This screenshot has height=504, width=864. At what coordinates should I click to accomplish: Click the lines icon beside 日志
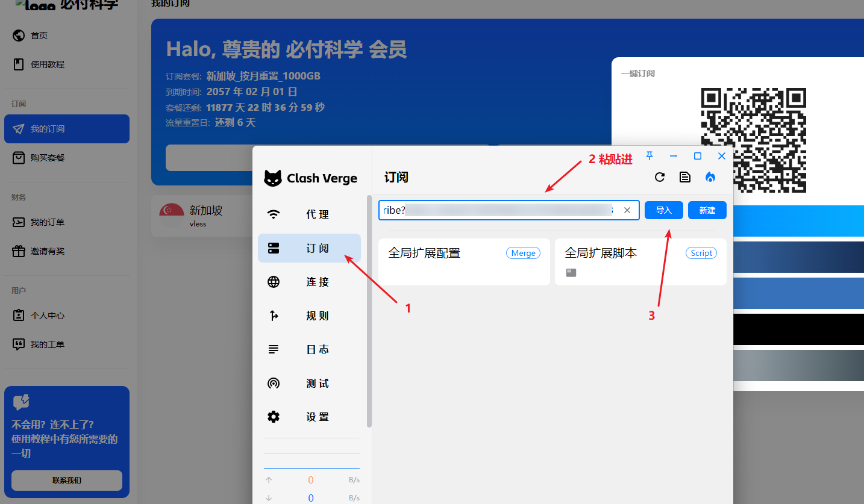click(274, 349)
